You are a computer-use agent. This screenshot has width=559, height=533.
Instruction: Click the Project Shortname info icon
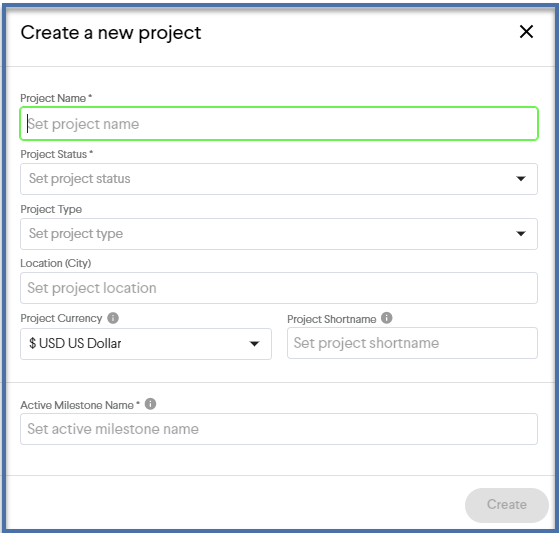[x=386, y=317]
